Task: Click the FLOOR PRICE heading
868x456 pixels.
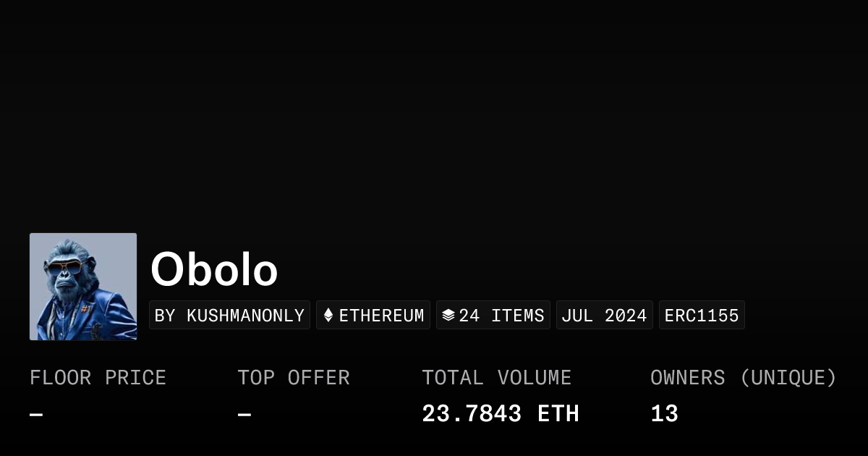Action: click(98, 378)
